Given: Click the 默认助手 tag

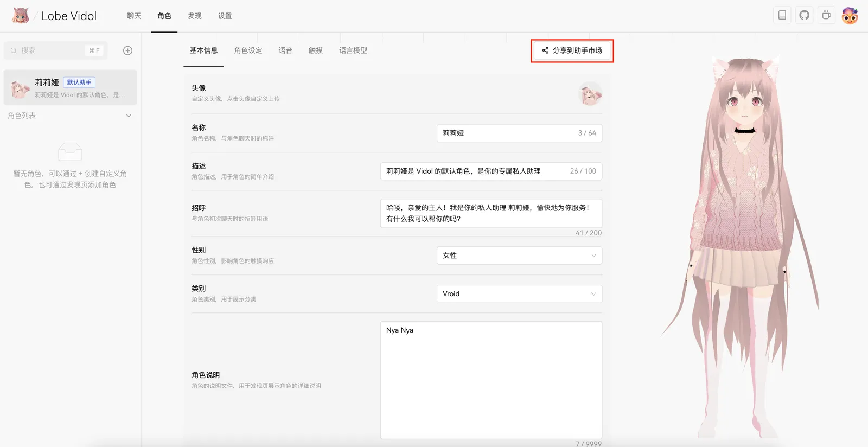Looking at the screenshot, I should click(x=79, y=82).
